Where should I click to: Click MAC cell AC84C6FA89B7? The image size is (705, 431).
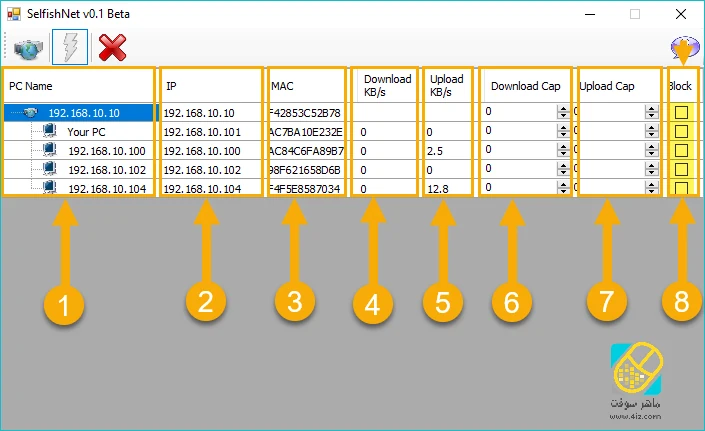307,151
